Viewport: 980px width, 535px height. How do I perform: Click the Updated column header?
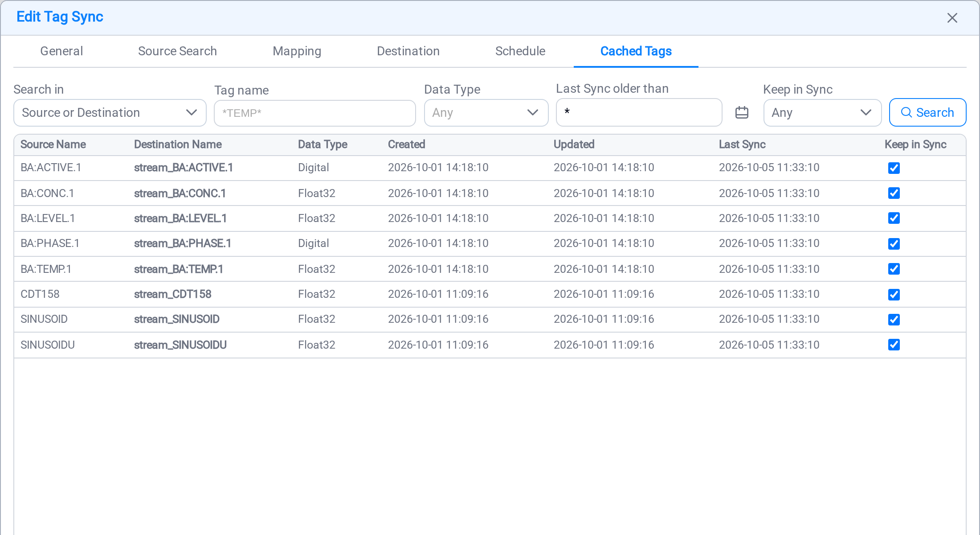tap(574, 144)
